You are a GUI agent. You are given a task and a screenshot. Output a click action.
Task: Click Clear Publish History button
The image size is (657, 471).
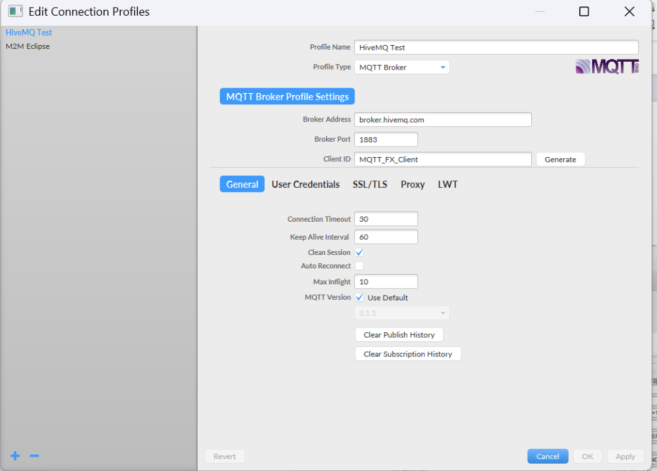[399, 335]
